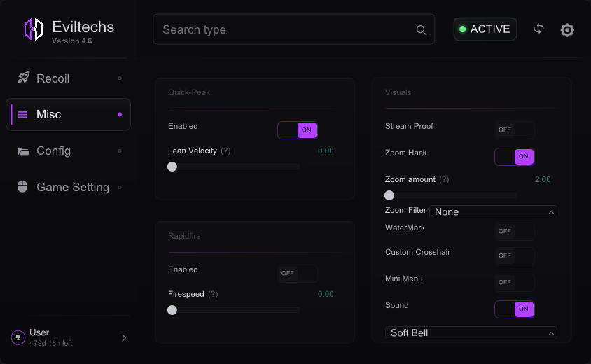The image size is (591, 364).
Task: Click the Zoom amount 2.00 value
Action: [x=543, y=179]
